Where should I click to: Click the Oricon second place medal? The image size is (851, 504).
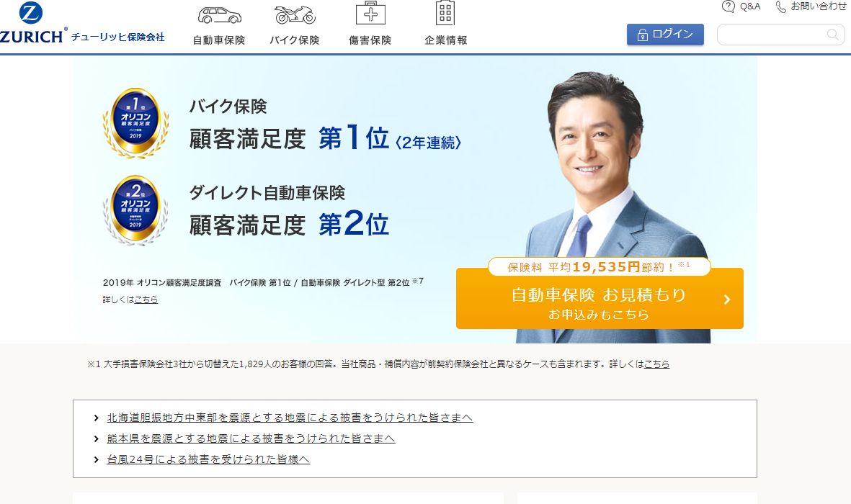point(135,210)
